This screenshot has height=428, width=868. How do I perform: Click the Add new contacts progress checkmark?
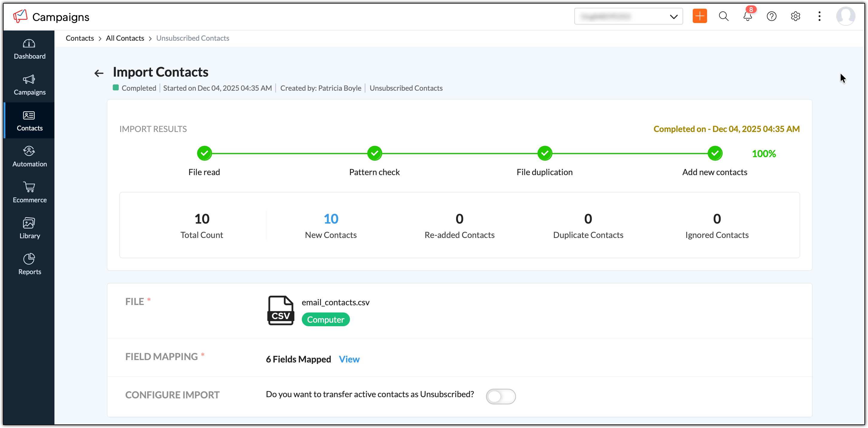715,154
